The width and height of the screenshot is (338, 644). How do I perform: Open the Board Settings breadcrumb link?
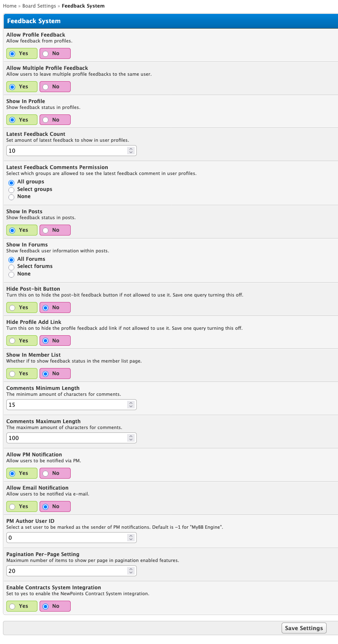tap(39, 6)
